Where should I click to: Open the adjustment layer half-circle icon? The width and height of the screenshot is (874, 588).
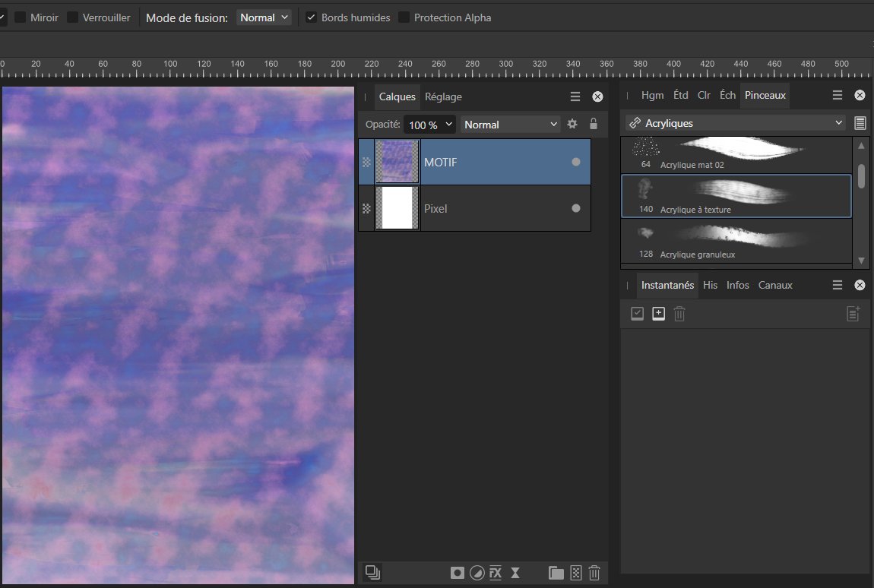(477, 573)
